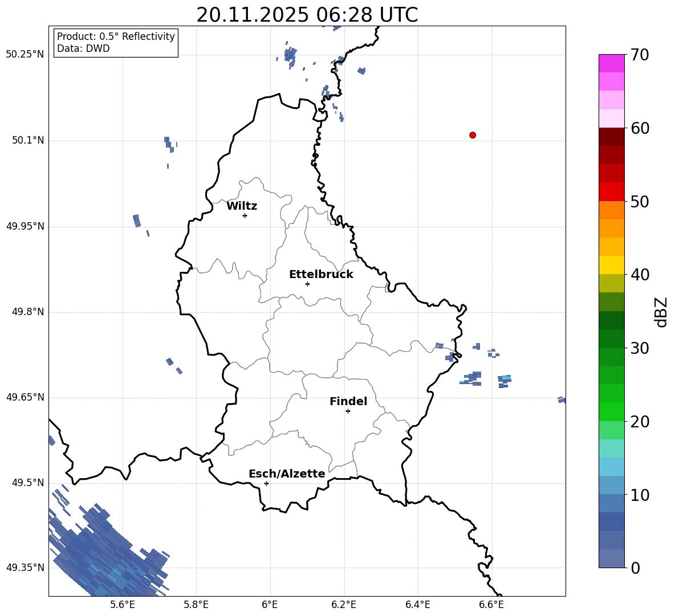The width and height of the screenshot is (675, 616).
Task: Click the Wiltz city label
Action: 242,206
